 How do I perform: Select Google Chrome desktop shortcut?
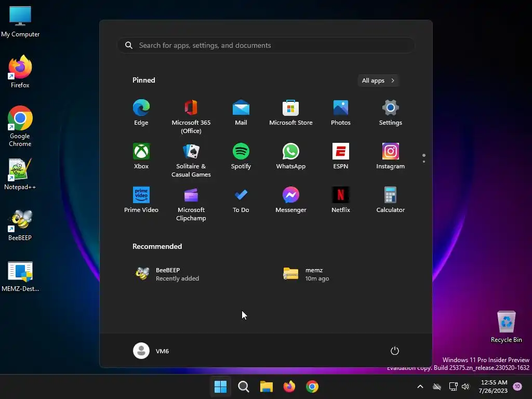coord(20,126)
